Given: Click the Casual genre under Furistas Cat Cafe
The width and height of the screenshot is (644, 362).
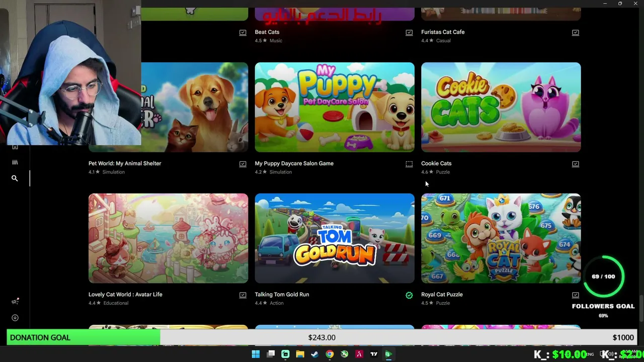Looking at the screenshot, I should point(443,41).
